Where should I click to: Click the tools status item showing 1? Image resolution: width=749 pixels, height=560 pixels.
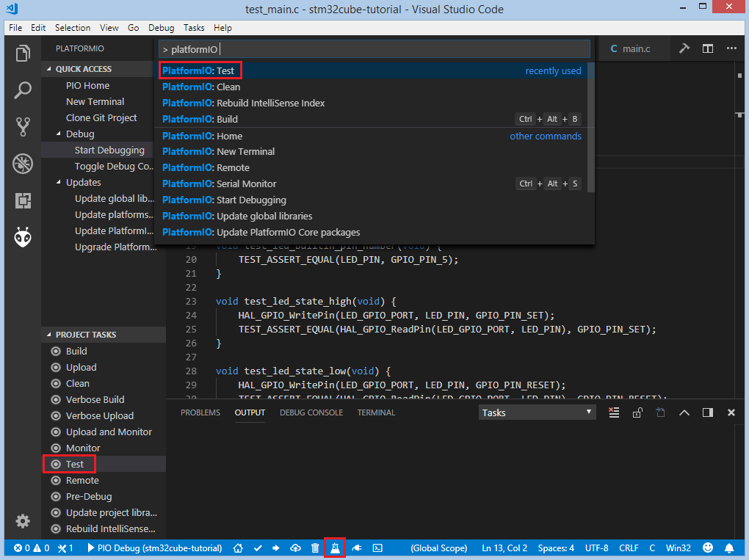65,548
